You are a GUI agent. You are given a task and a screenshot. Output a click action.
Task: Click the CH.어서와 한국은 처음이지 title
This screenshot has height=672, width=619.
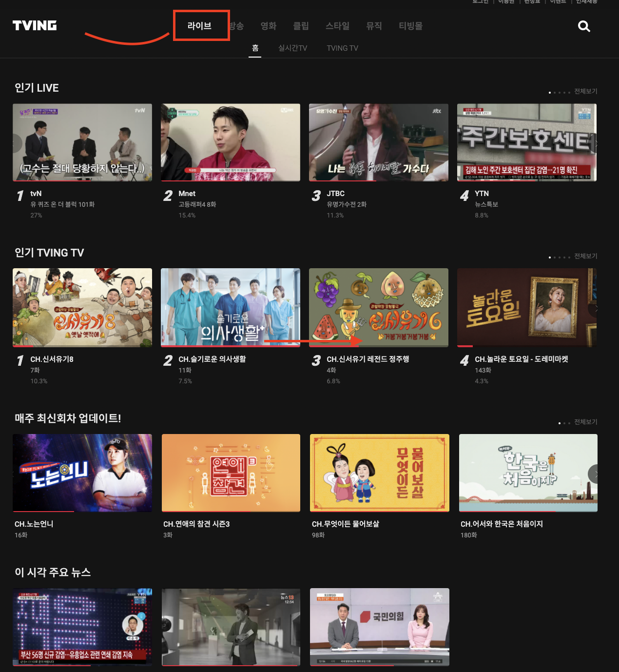pos(502,524)
